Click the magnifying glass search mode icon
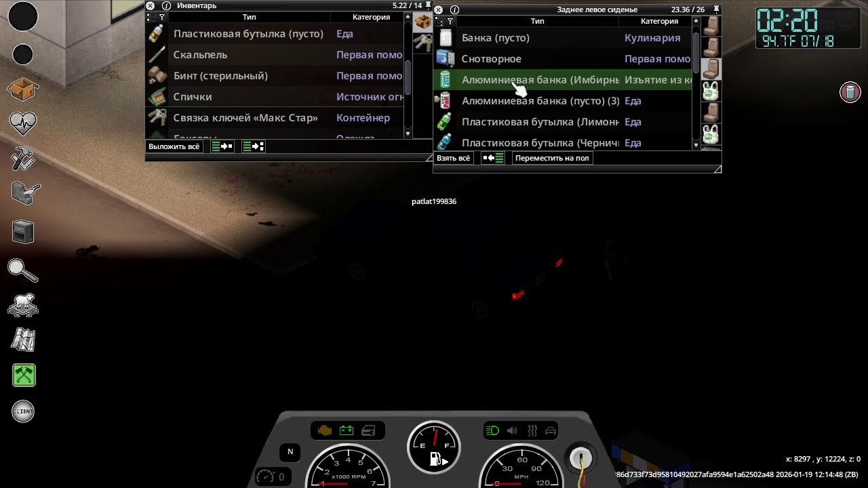This screenshot has height=488, width=868. click(x=23, y=269)
